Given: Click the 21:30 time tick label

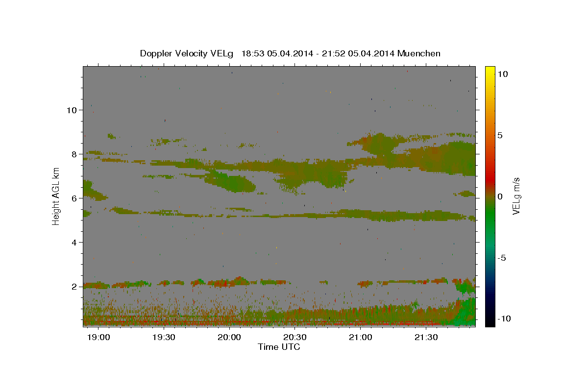Looking at the screenshot, I should point(426,338).
